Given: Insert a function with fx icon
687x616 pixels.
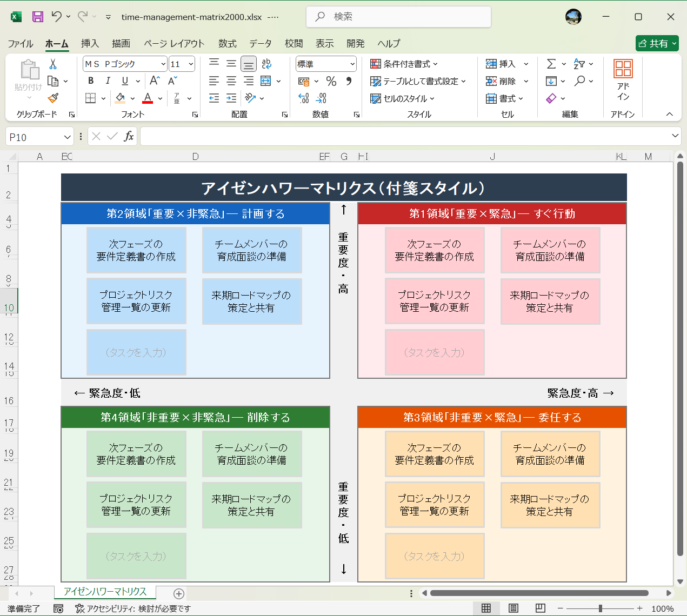Looking at the screenshot, I should click(x=129, y=136).
